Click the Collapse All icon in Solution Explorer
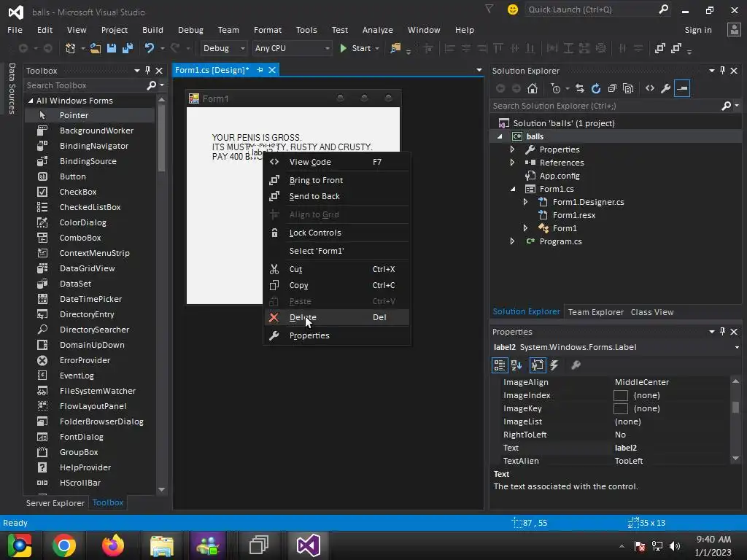This screenshot has height=560, width=747. pos(612,88)
